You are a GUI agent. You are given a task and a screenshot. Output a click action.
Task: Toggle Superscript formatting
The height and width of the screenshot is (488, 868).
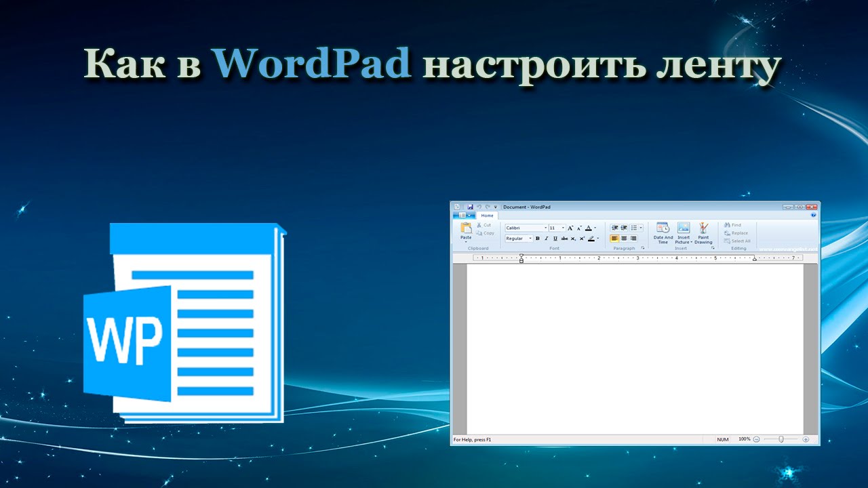coord(582,239)
